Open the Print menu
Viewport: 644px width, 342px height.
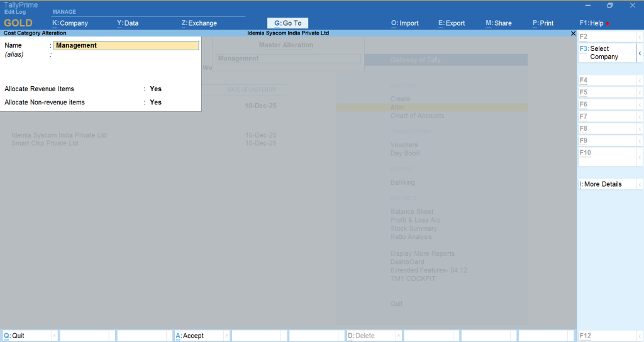[543, 23]
